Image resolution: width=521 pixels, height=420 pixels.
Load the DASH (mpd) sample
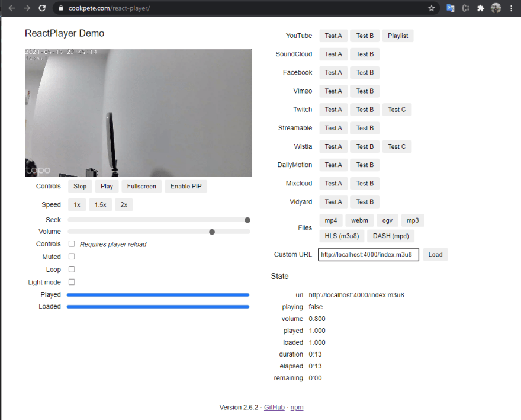[391, 236]
